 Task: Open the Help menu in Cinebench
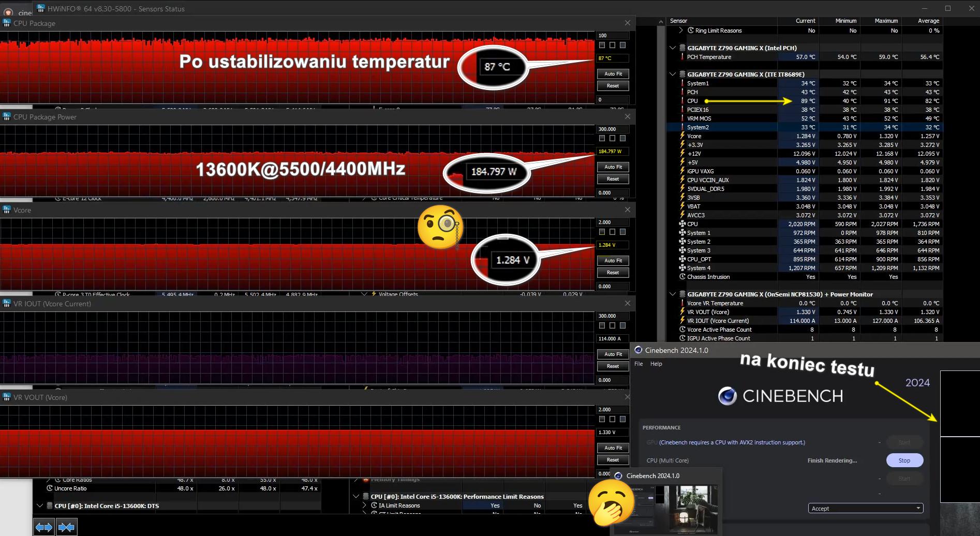pyautogui.click(x=656, y=364)
